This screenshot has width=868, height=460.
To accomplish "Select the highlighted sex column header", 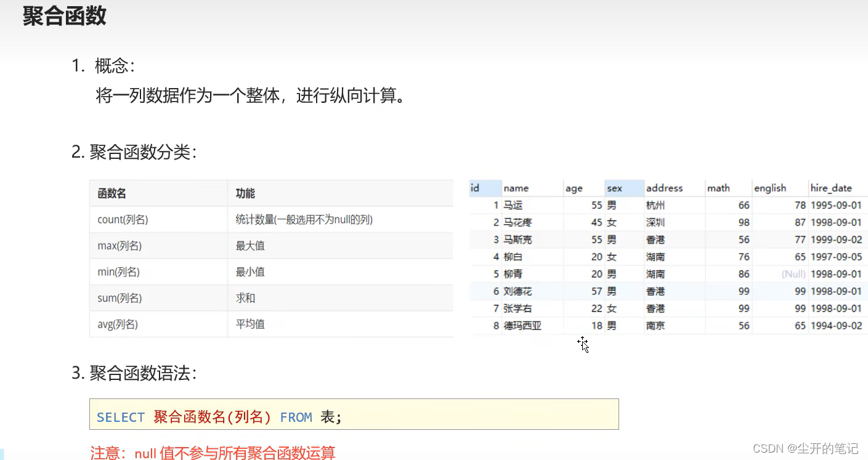I will 624,188.
